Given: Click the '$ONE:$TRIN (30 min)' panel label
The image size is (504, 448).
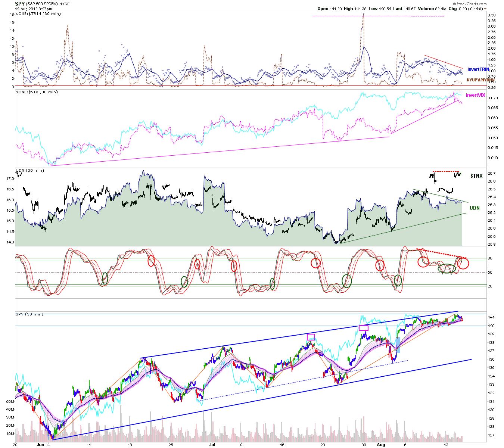Looking at the screenshot, I should (x=38, y=13).
